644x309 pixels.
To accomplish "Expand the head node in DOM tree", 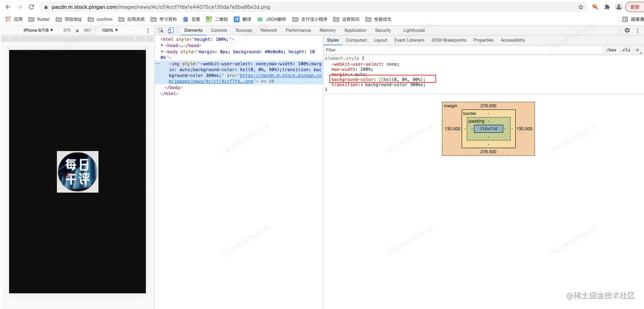I will tap(162, 46).
